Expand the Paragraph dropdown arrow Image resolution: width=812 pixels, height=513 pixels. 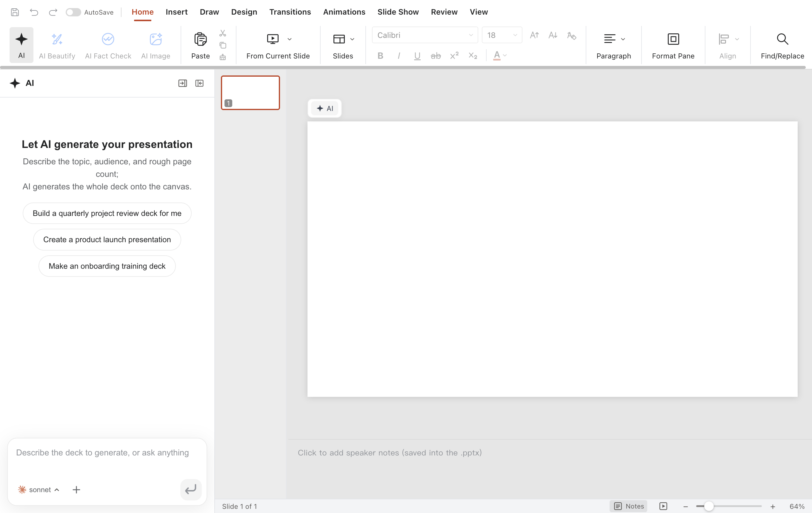coord(623,39)
